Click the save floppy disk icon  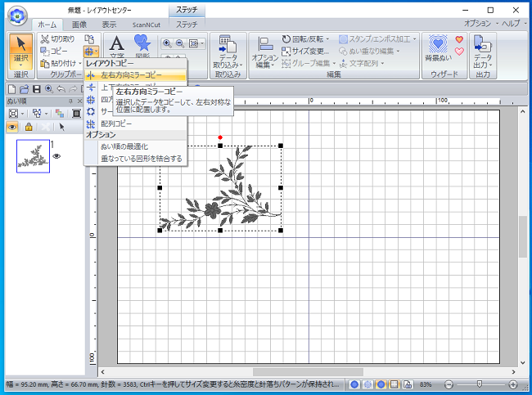tap(36, 88)
